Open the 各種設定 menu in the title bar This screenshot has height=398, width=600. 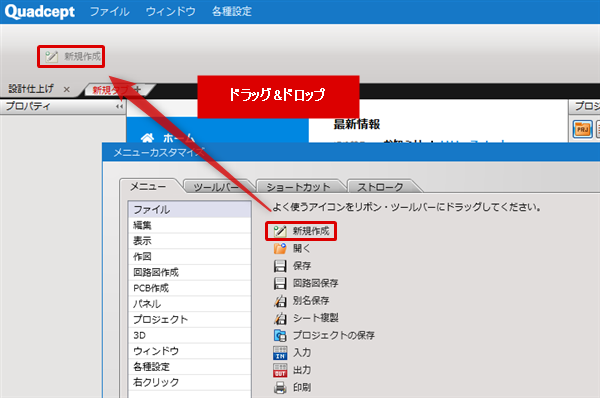click(232, 11)
